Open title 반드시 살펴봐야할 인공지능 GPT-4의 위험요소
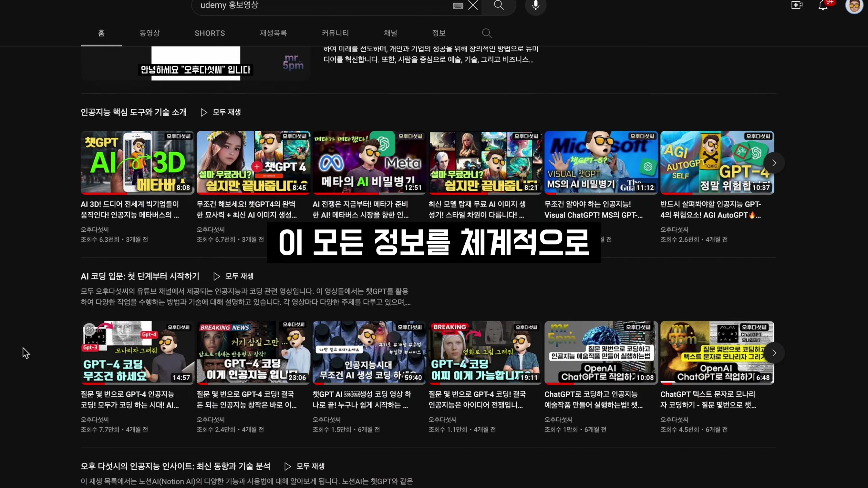 tap(710, 209)
